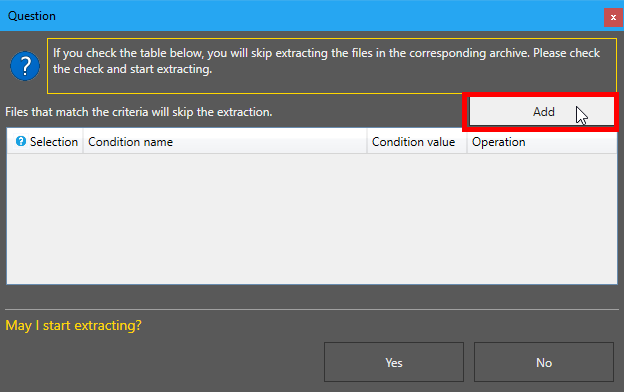Close the Question dialog
Screen dimensions: 624x392
click(613, 18)
